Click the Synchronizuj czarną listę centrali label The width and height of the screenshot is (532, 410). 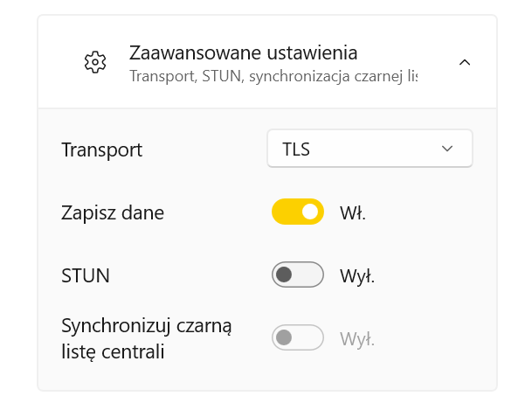coord(147,338)
